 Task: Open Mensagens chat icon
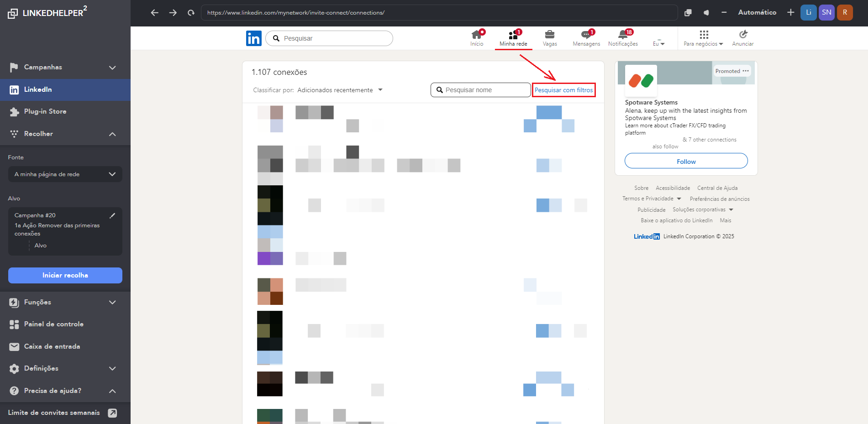pyautogui.click(x=586, y=35)
